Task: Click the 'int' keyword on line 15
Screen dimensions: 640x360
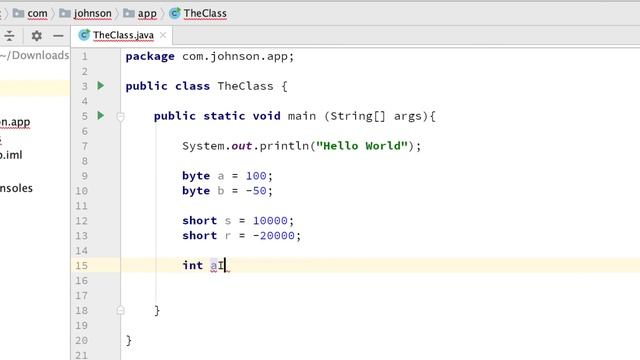Action: coord(193,265)
